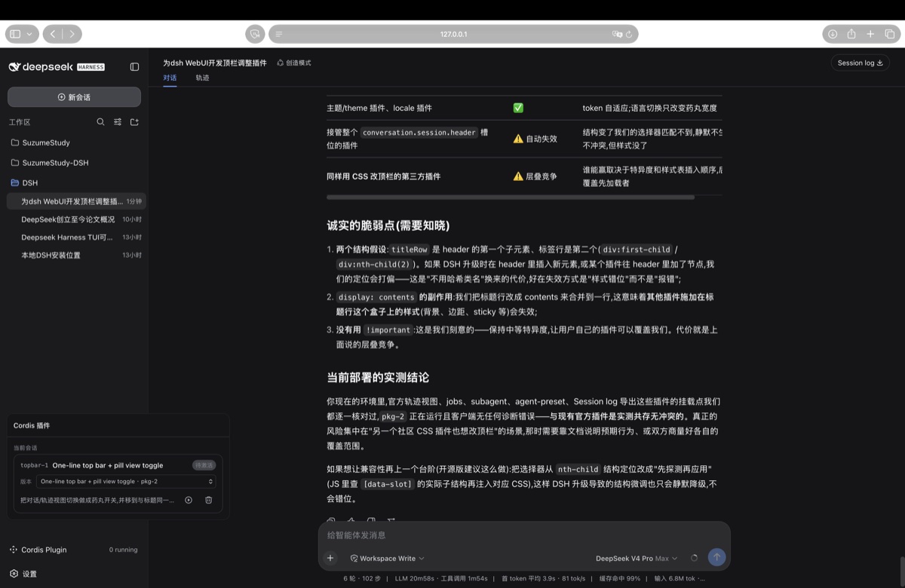Image resolution: width=905 pixels, height=588 pixels.
Task: Click the loading spinner beside send
Action: point(694,558)
